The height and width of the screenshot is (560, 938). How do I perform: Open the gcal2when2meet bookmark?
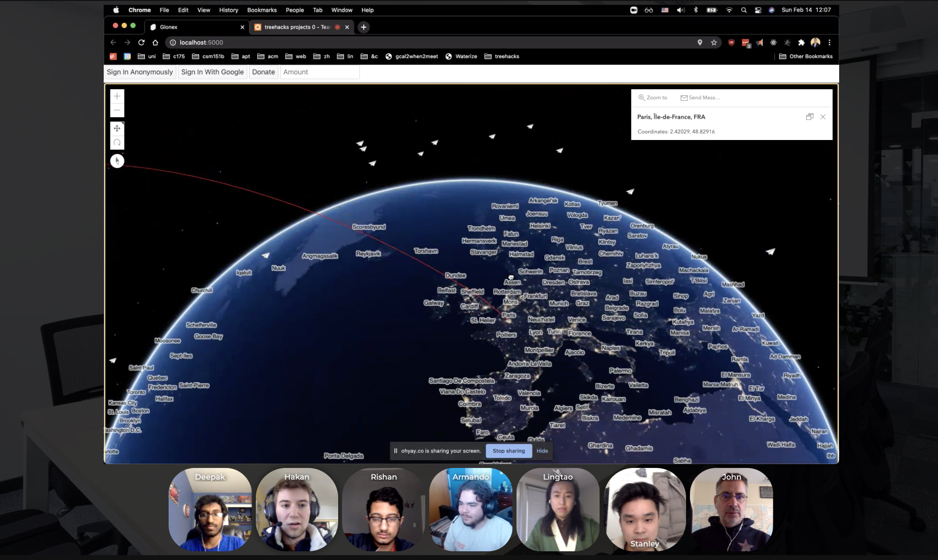[412, 56]
